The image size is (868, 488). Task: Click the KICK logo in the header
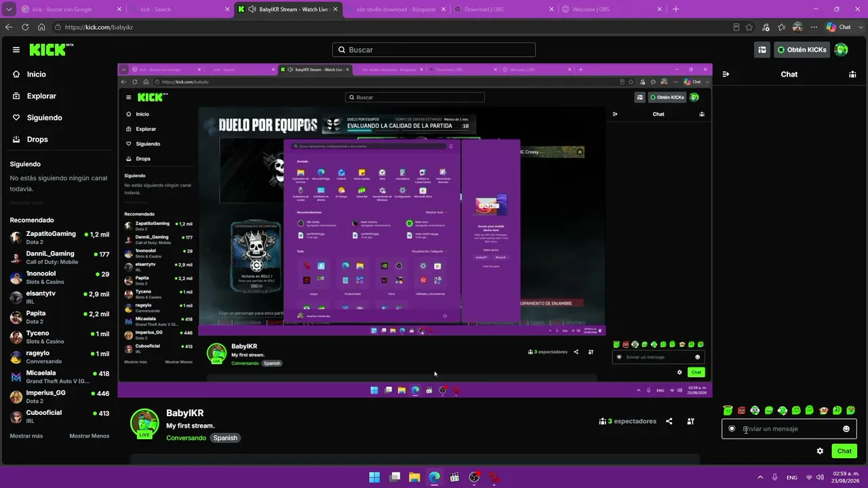(51, 49)
